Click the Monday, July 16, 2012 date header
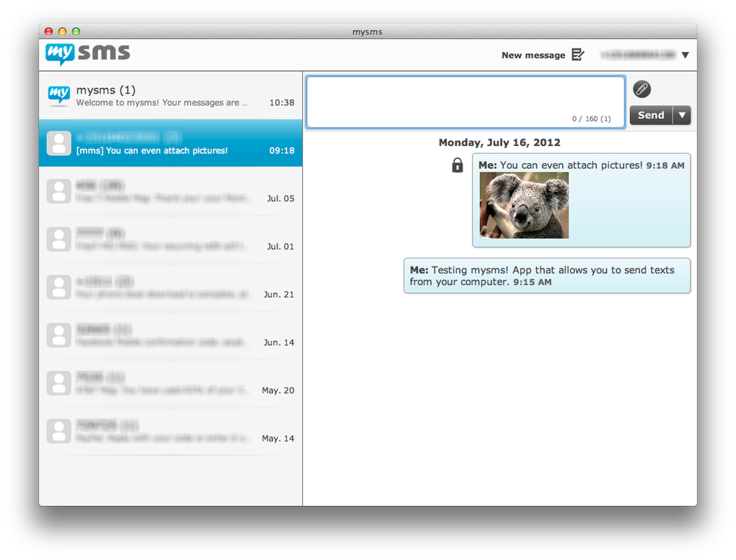Viewport: 736px width, 560px height. click(x=499, y=142)
